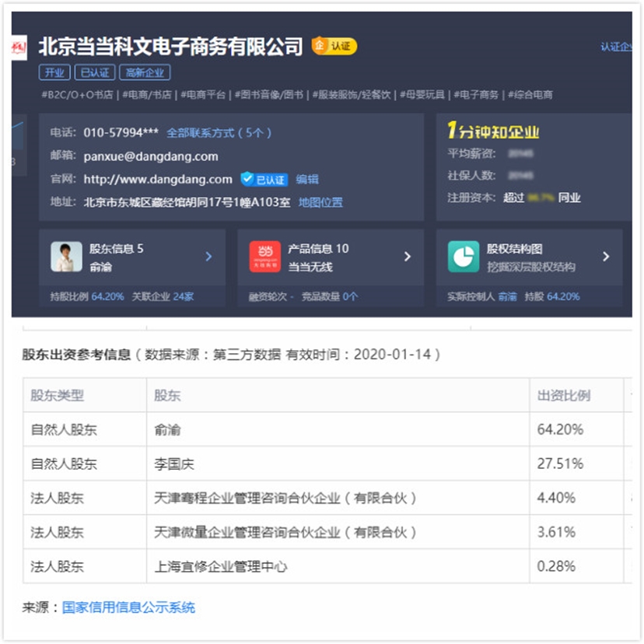Click the blue shield 已认证 website badge
The width and height of the screenshot is (644, 644).
[x=264, y=180]
